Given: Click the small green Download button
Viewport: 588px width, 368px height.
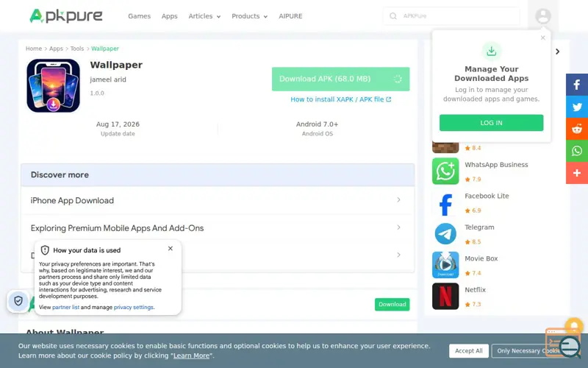Looking at the screenshot, I should (x=392, y=304).
